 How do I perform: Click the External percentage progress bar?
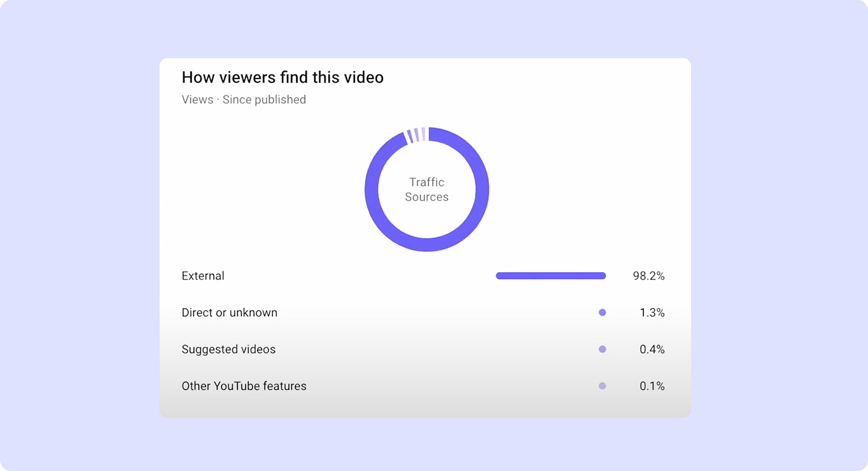[x=551, y=276]
